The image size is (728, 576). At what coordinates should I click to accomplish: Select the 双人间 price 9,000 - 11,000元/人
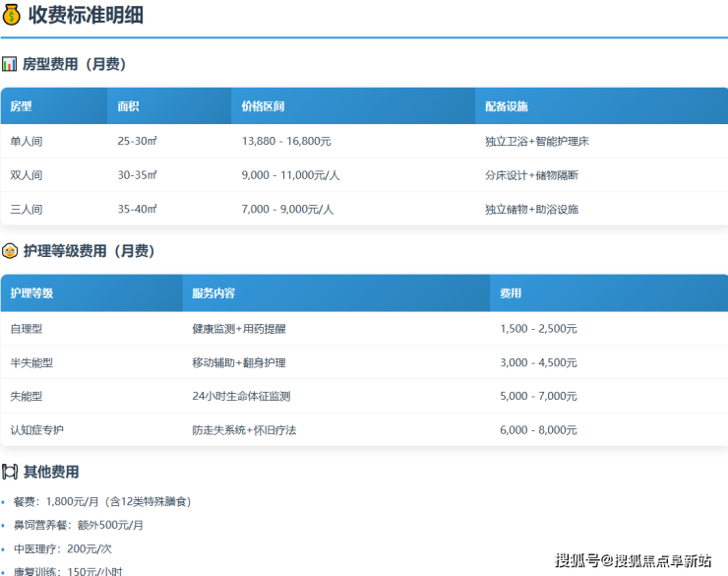pyautogui.click(x=290, y=175)
